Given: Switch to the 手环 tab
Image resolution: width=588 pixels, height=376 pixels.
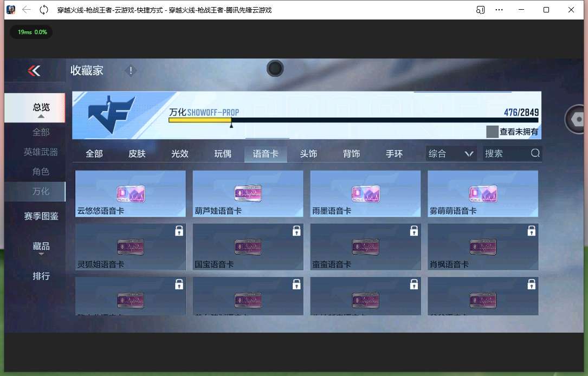Looking at the screenshot, I should tap(394, 154).
